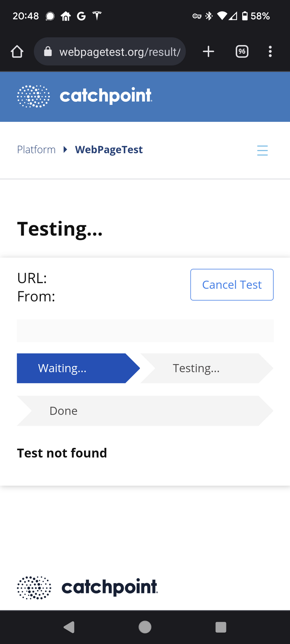Open the tab switcher showing 96 tabs

pyautogui.click(x=242, y=52)
